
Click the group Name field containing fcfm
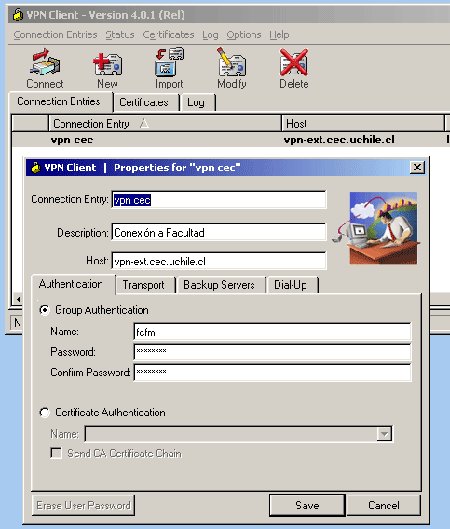pos(273,332)
